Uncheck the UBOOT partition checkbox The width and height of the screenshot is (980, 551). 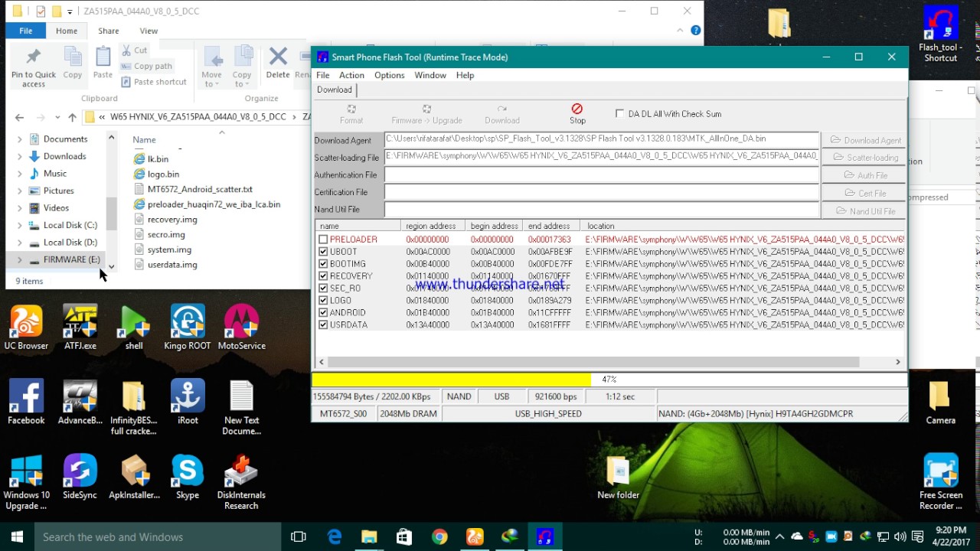click(323, 252)
